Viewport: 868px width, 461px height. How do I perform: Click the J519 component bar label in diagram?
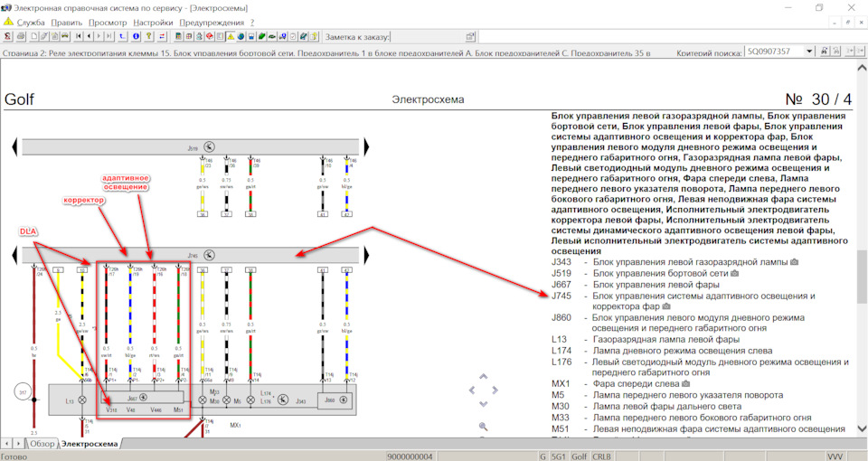coord(192,148)
